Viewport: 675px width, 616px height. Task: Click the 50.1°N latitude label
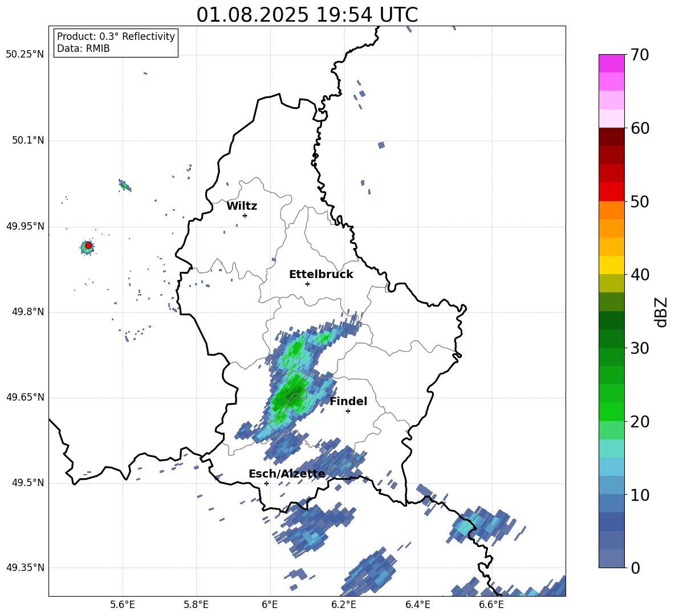[x=27, y=141]
